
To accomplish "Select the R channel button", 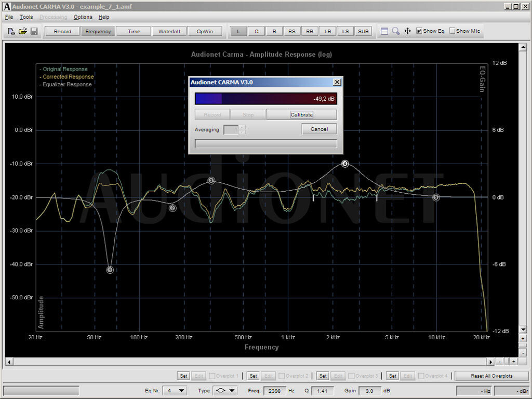I will 274,31.
